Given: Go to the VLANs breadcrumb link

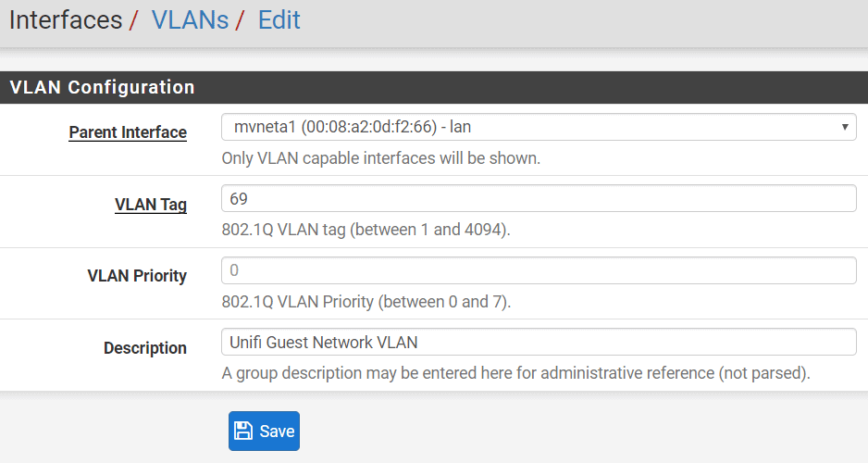Looking at the screenshot, I should (x=190, y=20).
